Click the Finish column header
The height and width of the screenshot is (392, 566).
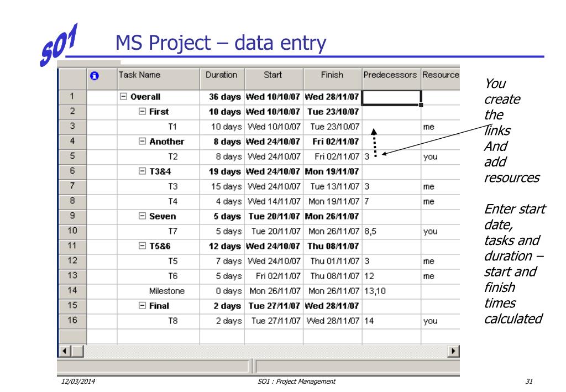(x=332, y=79)
